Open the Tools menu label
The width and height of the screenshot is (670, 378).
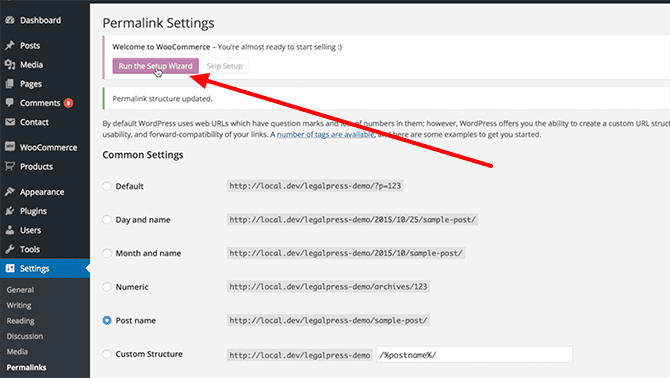click(29, 249)
